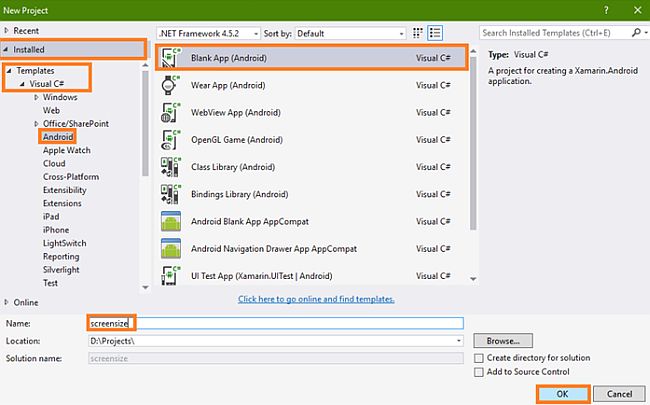The width and height of the screenshot is (650, 405).
Task: Select the Android Navigation Drawer App AppCompat icon
Action: point(171,249)
